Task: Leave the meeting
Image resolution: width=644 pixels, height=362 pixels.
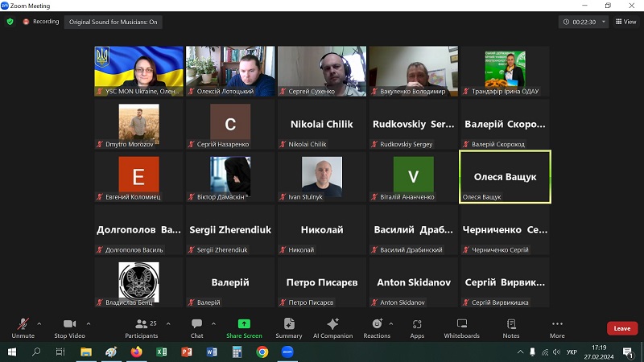Action: tap(621, 328)
